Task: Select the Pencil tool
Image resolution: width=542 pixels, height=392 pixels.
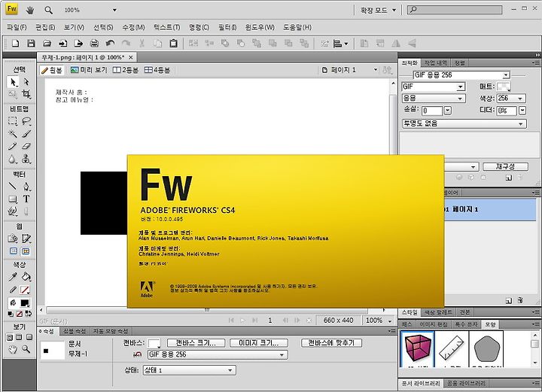Action: click(x=13, y=147)
